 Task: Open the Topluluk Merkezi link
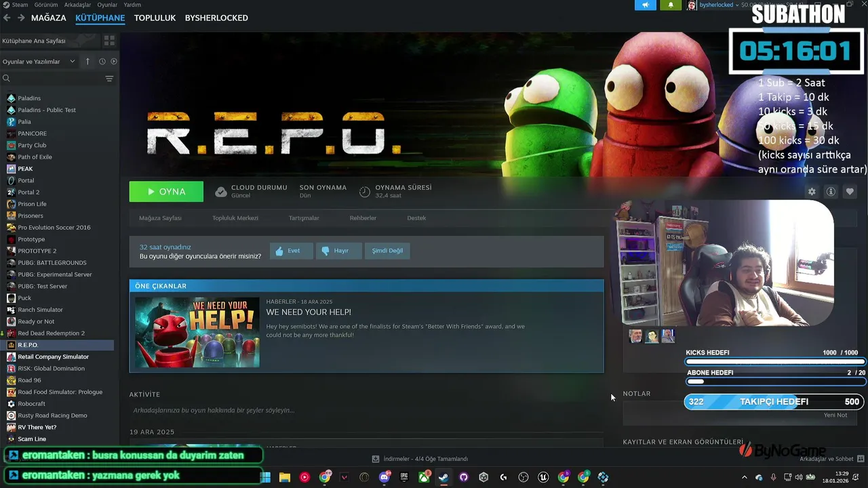(x=235, y=218)
